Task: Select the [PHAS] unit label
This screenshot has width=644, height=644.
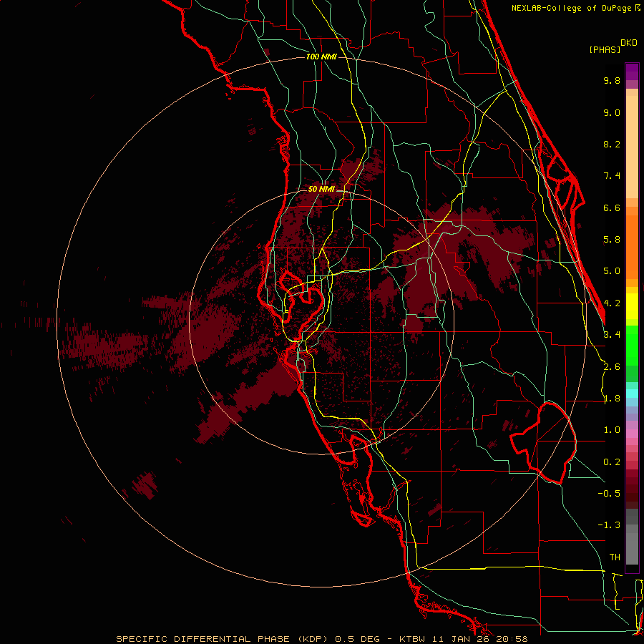Action: pyautogui.click(x=605, y=49)
